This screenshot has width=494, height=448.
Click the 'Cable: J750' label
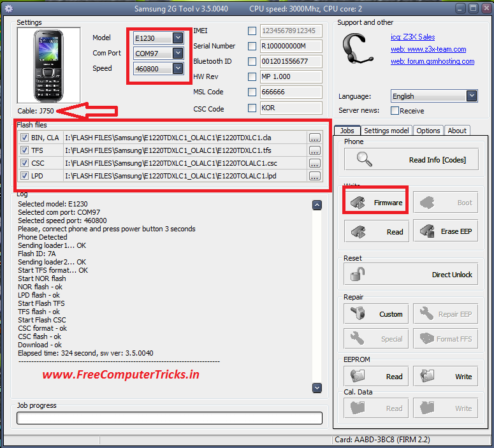tap(36, 111)
